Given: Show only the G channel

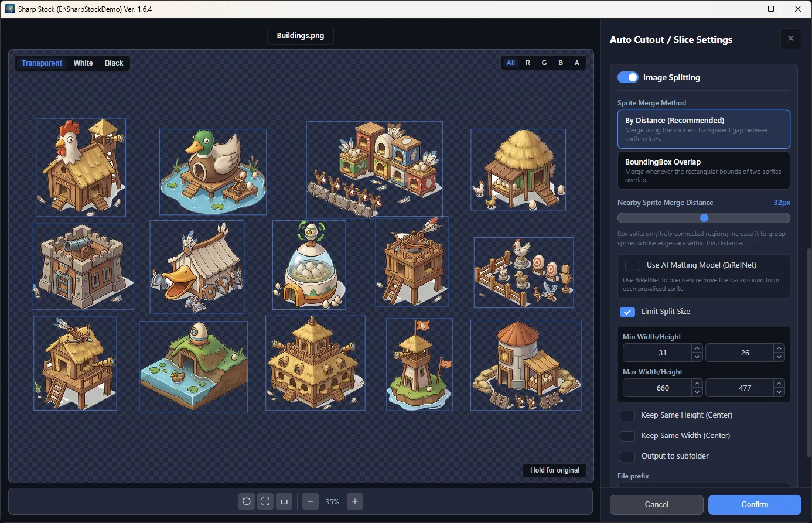Looking at the screenshot, I should [544, 63].
